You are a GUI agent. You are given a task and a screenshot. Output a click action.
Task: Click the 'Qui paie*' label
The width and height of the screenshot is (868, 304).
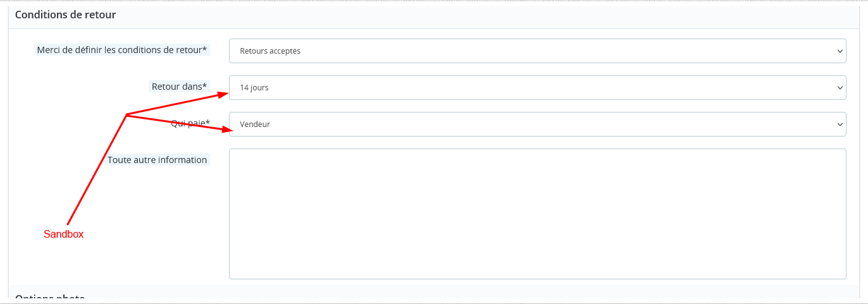pyautogui.click(x=190, y=124)
